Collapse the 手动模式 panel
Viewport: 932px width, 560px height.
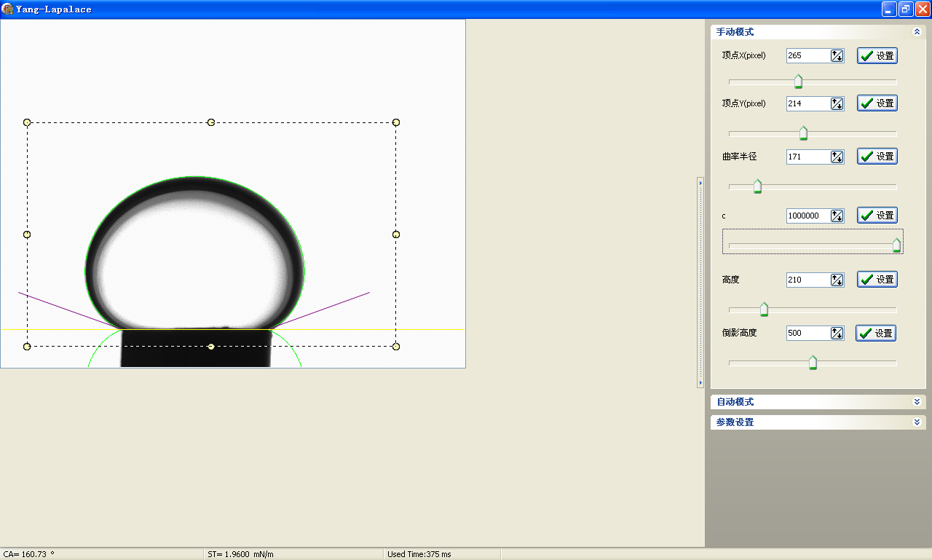pos(916,32)
